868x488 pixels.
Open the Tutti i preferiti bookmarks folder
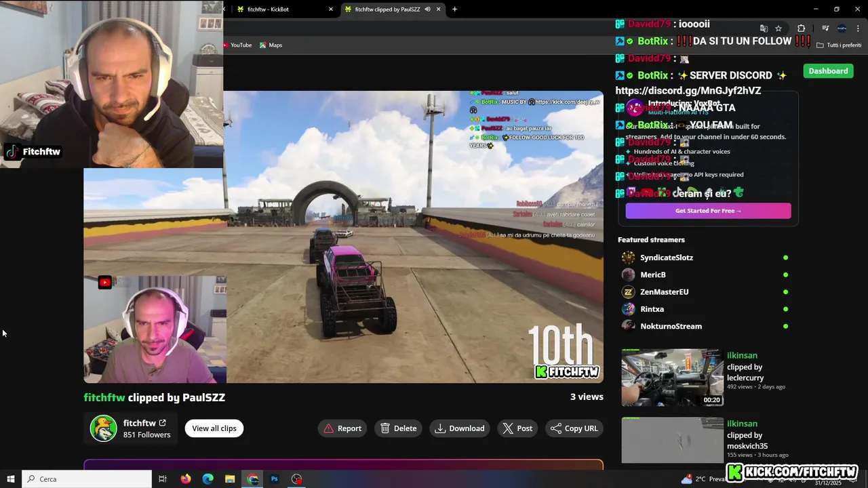(x=839, y=45)
